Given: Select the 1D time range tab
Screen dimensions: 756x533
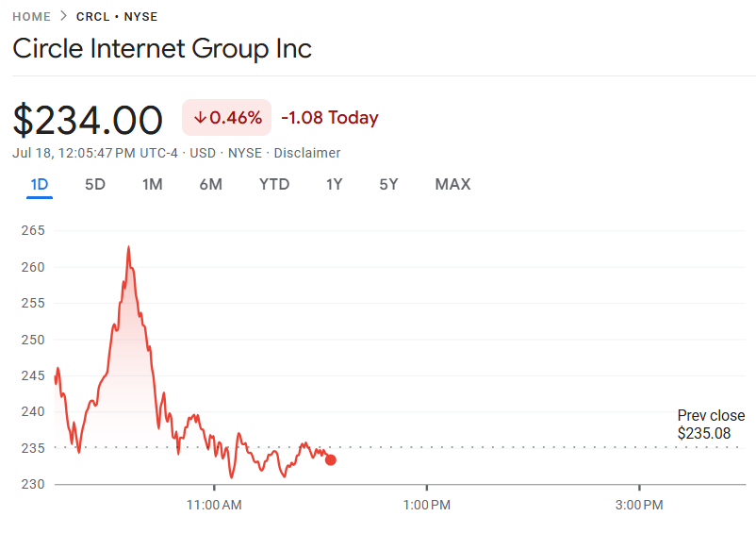Looking at the screenshot, I should [x=40, y=184].
